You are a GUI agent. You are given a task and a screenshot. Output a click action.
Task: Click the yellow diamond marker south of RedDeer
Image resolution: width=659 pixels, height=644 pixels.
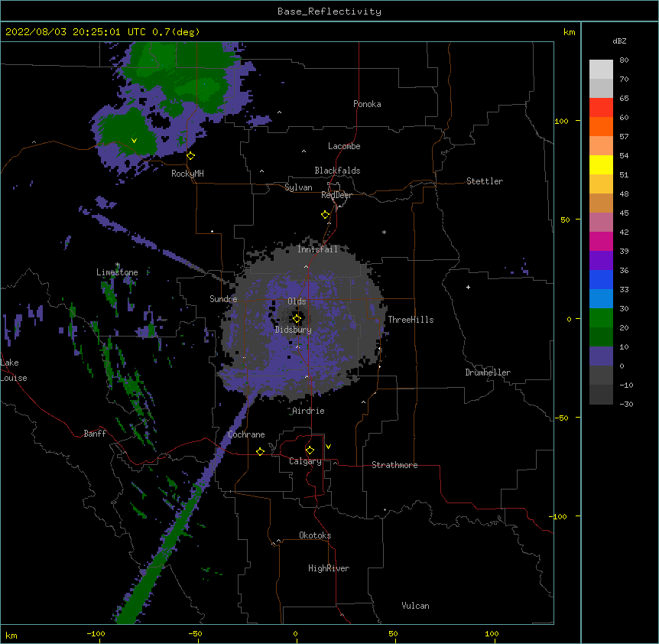pyautogui.click(x=326, y=215)
